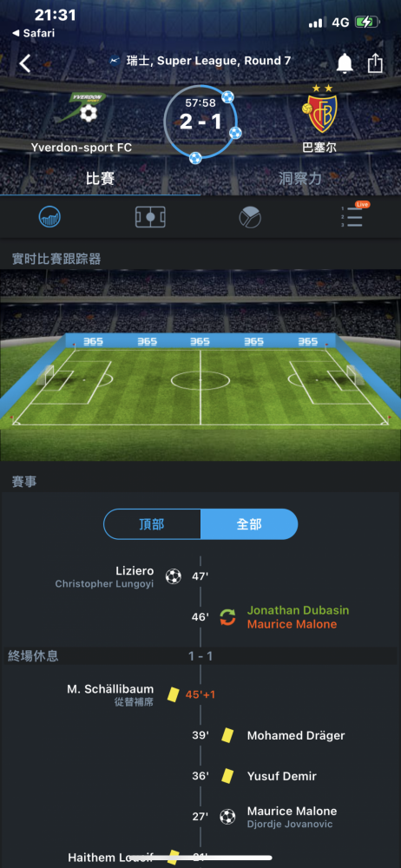Viewport: 401px width, 868px height.
Task: Open the share icon
Action: point(376,62)
